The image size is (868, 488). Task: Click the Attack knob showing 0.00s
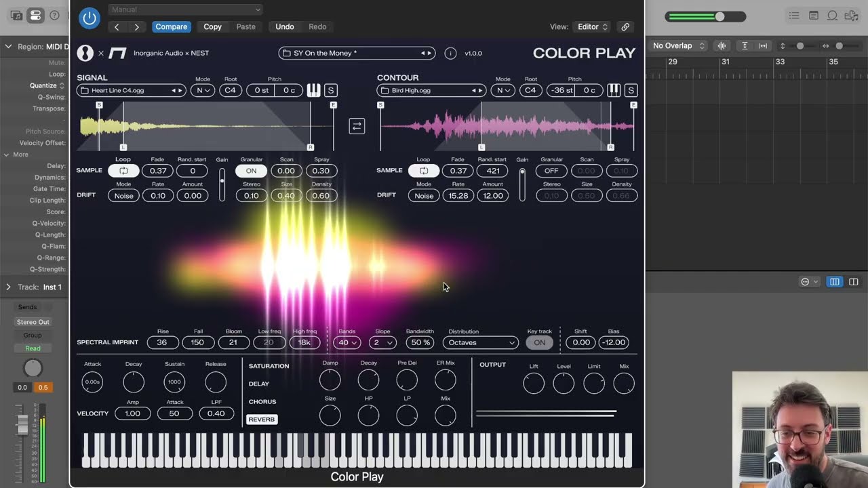tap(92, 382)
